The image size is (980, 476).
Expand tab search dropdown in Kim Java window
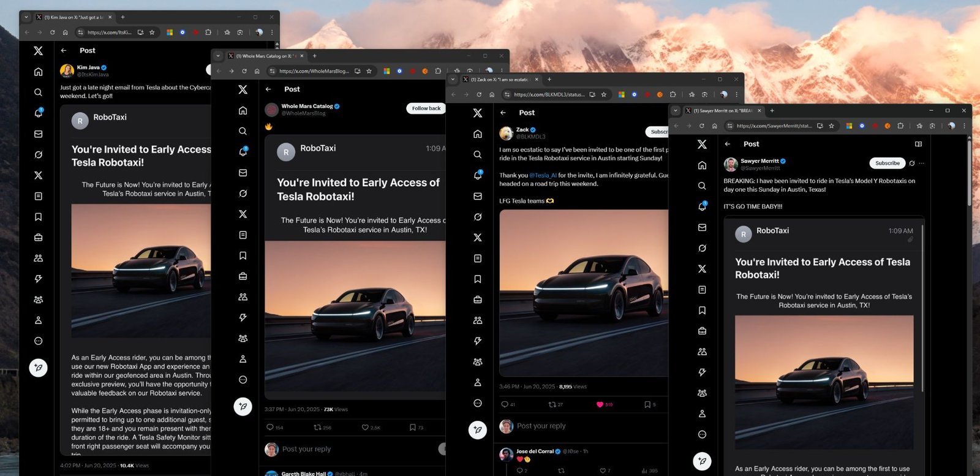pos(26,17)
